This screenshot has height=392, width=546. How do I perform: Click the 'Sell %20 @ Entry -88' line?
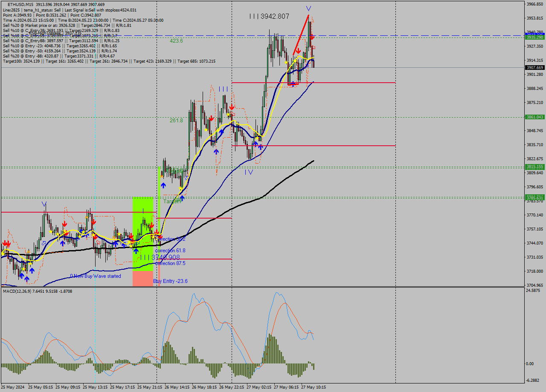click(x=58, y=56)
